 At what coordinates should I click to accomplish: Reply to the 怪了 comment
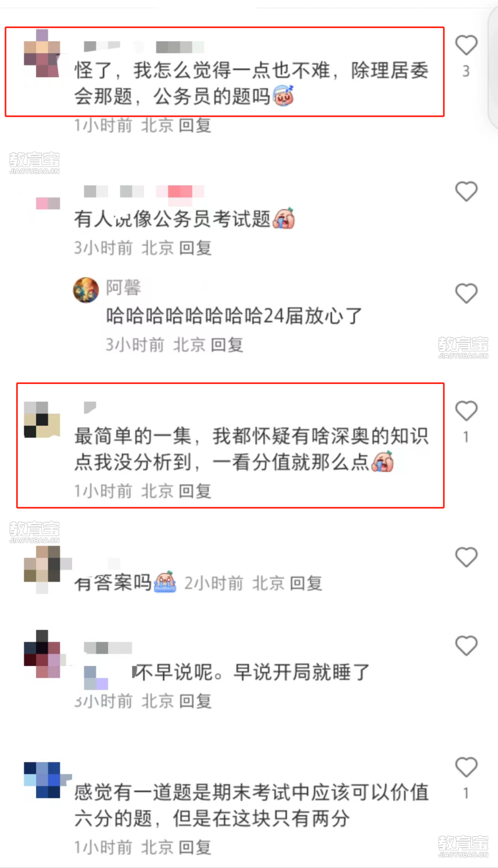pyautogui.click(x=195, y=126)
